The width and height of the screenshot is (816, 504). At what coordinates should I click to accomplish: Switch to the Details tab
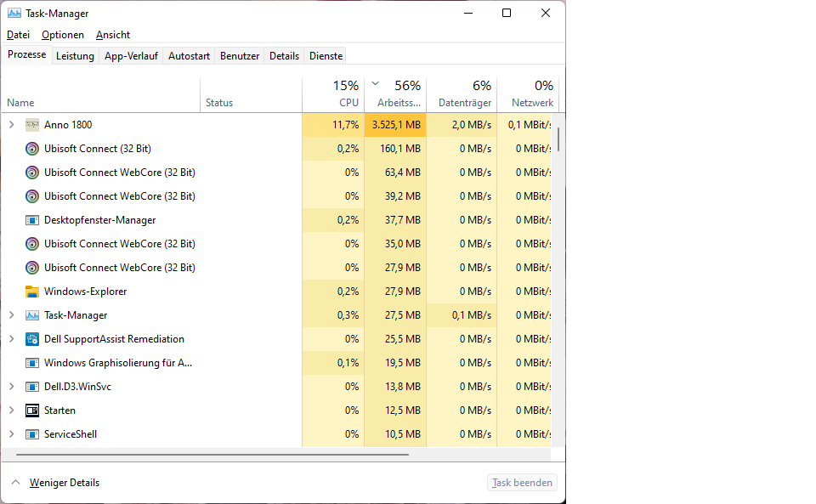coord(284,56)
